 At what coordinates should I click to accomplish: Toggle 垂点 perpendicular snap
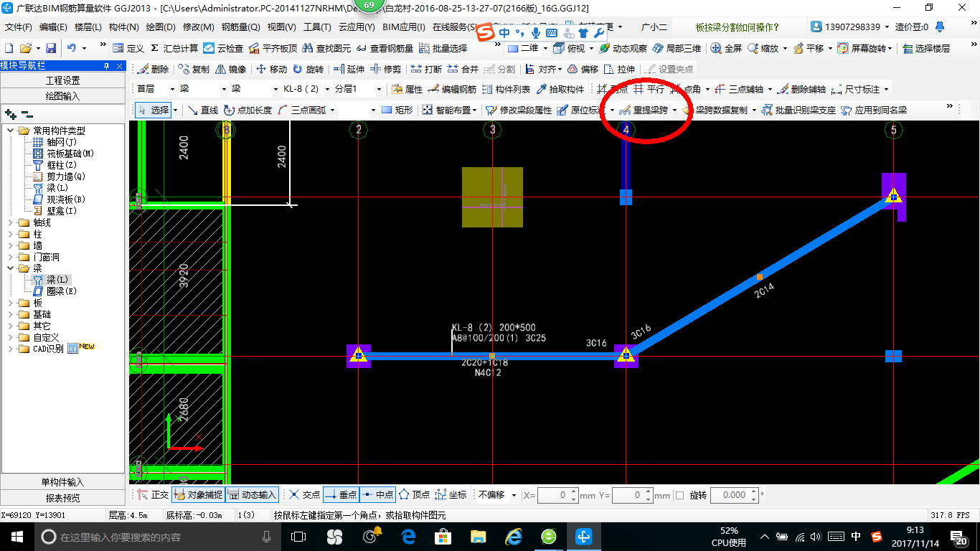(341, 495)
